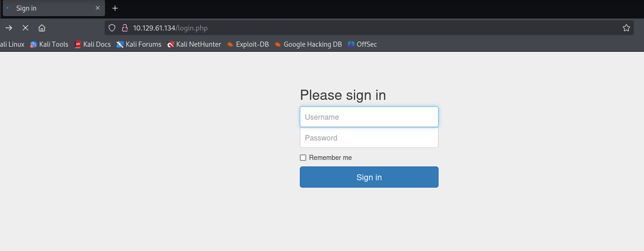
Task: Open Google Hacking DB bookmark
Action: coord(308,44)
